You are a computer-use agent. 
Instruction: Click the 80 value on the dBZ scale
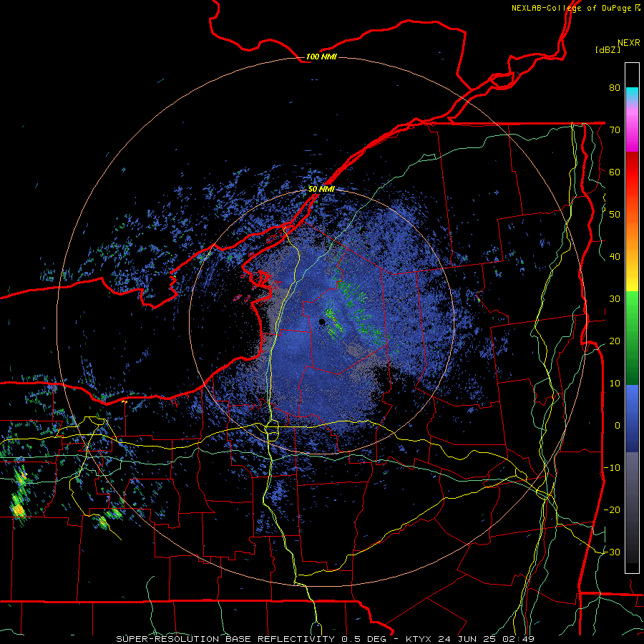coord(615,88)
